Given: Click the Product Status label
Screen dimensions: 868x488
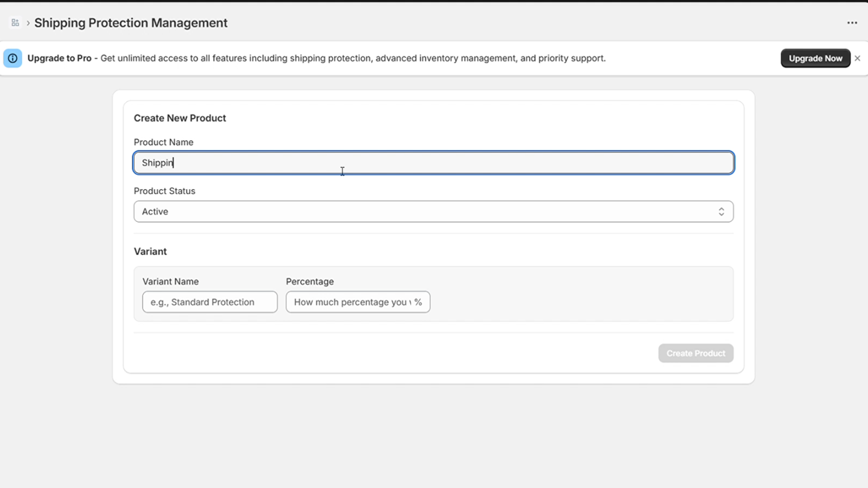Looking at the screenshot, I should (164, 191).
